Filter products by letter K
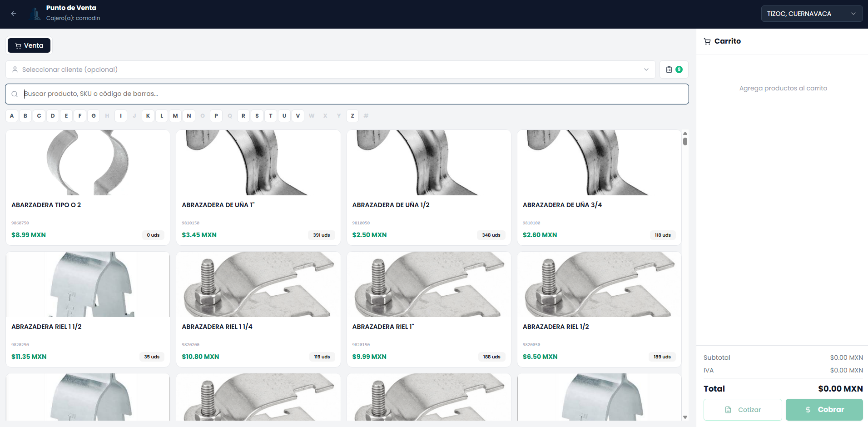The height and width of the screenshot is (427, 868). click(148, 116)
